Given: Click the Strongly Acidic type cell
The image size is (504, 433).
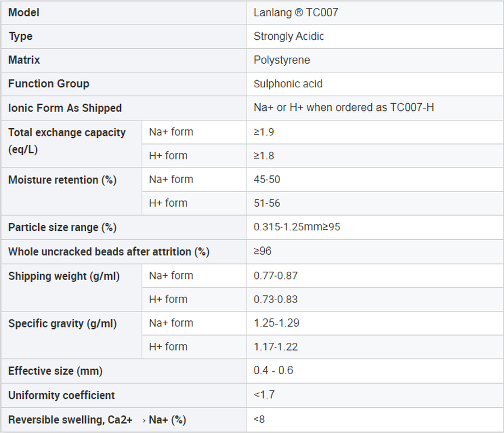Looking at the screenshot, I should (x=289, y=36).
